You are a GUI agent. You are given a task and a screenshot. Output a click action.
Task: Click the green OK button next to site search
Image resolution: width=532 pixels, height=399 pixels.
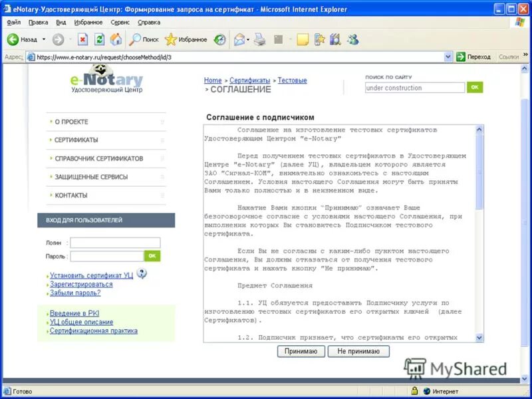[475, 87]
